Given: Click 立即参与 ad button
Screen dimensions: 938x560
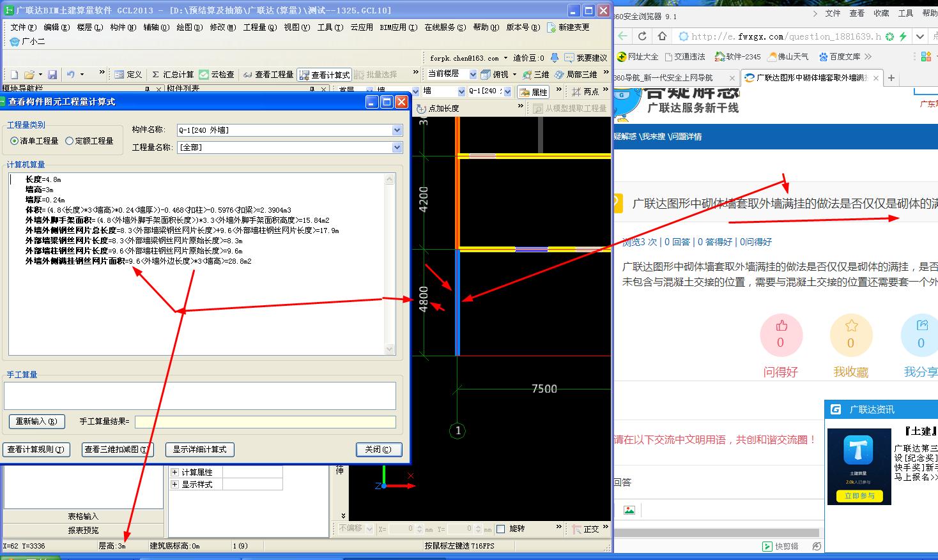Looking at the screenshot, I should point(859,496).
